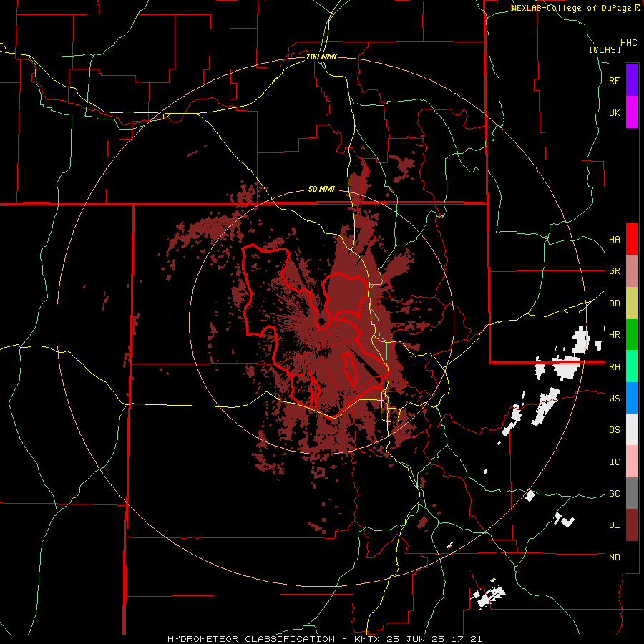The image size is (644, 644).
Task: Click the IC legend label
Action: coord(615,462)
